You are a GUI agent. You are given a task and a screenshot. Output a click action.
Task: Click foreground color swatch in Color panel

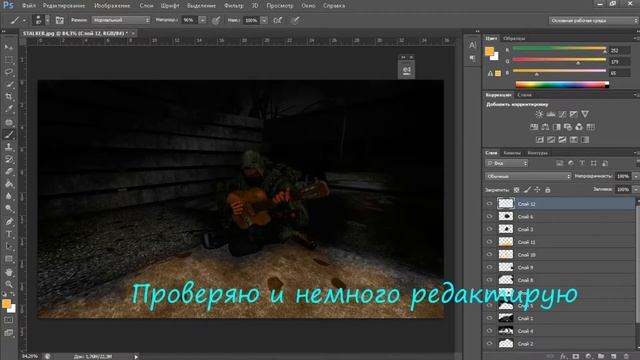(x=489, y=51)
